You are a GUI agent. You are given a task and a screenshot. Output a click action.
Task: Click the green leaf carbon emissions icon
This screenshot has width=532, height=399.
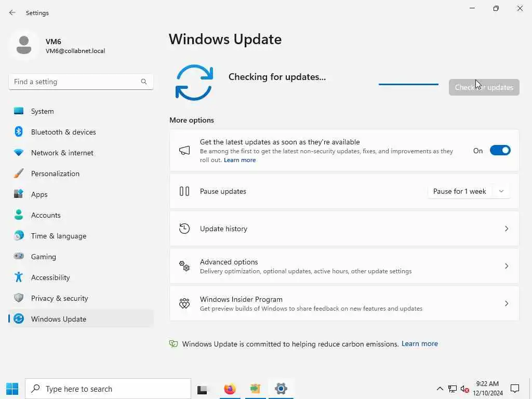click(x=174, y=344)
